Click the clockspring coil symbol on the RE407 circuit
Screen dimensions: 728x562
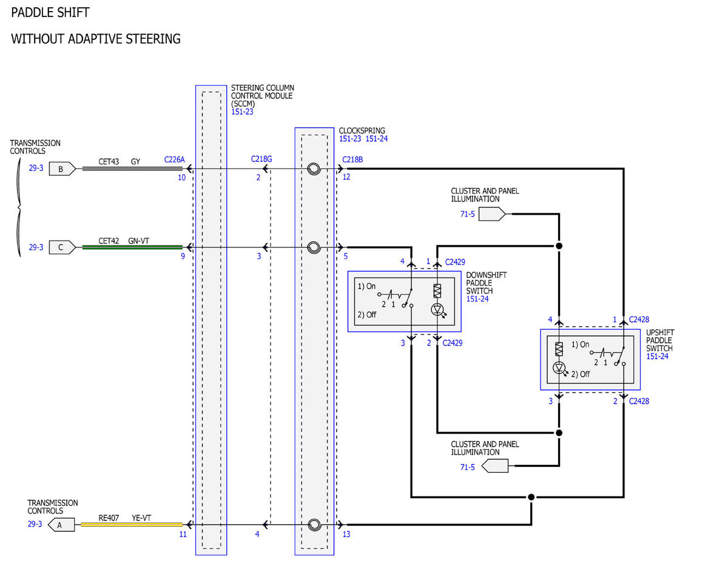(x=314, y=524)
